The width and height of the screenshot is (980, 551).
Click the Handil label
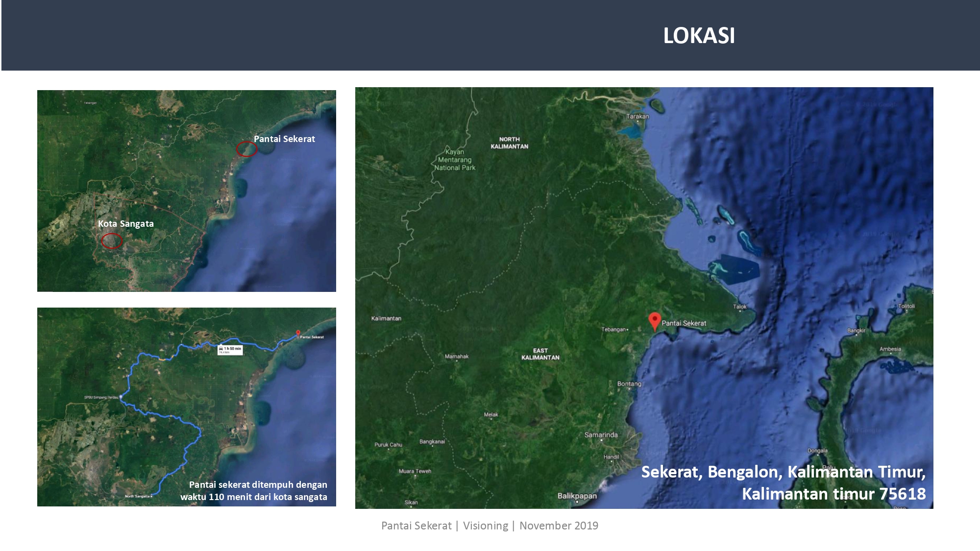click(612, 457)
